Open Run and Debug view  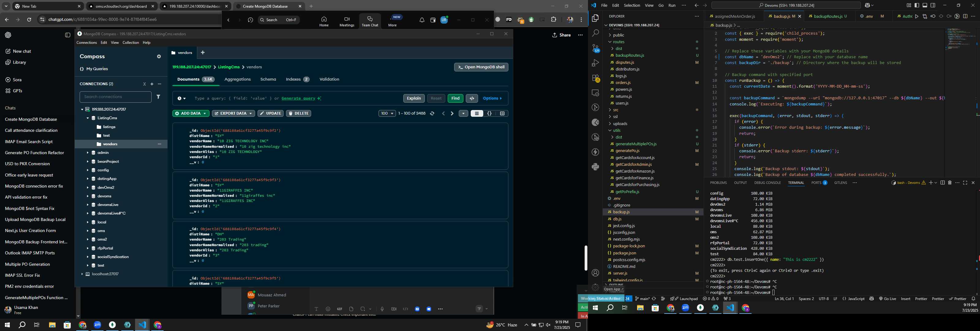595,63
